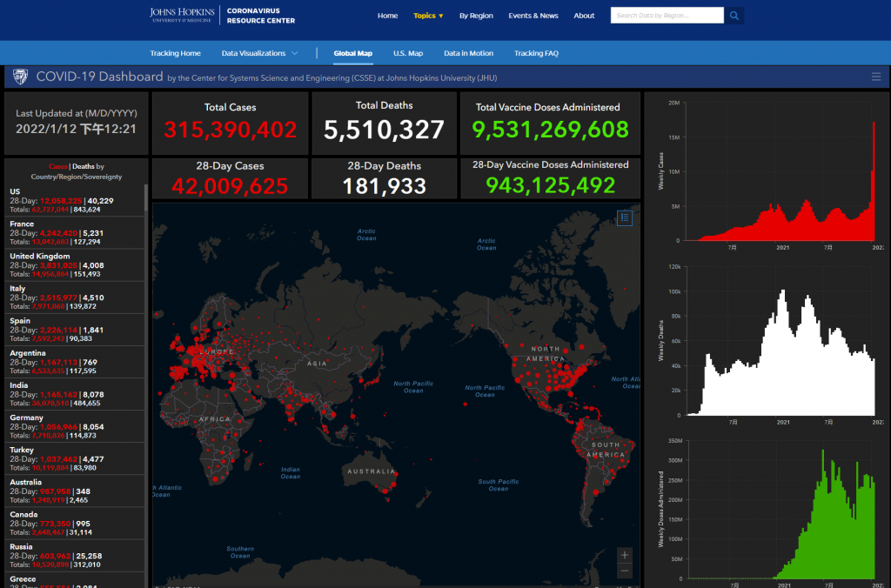Expand the Topics dropdown menu
The width and height of the screenshot is (891, 588).
point(428,16)
